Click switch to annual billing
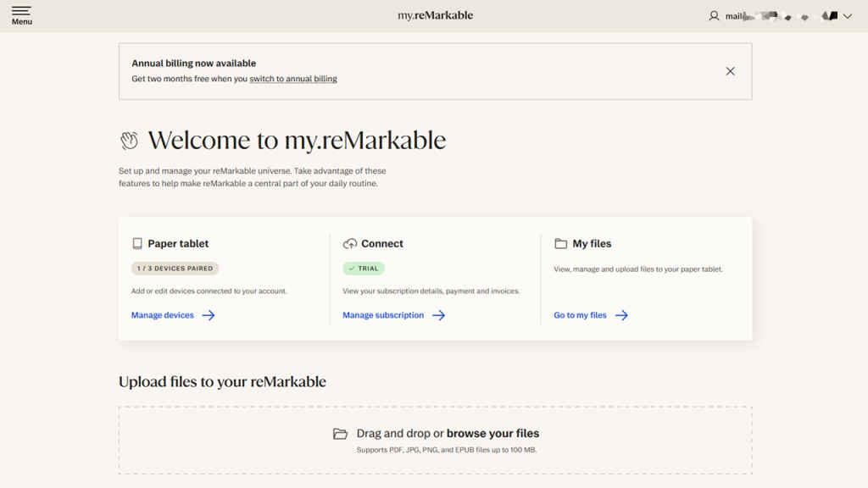Screen dimensions: 868x488 tap(293, 78)
